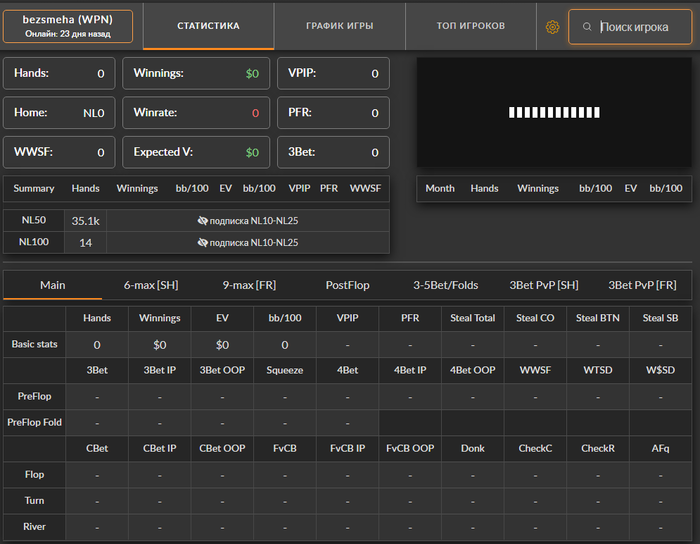Screen dimensions: 700x544
Task: Click the Turn row label
Action: tap(34, 500)
